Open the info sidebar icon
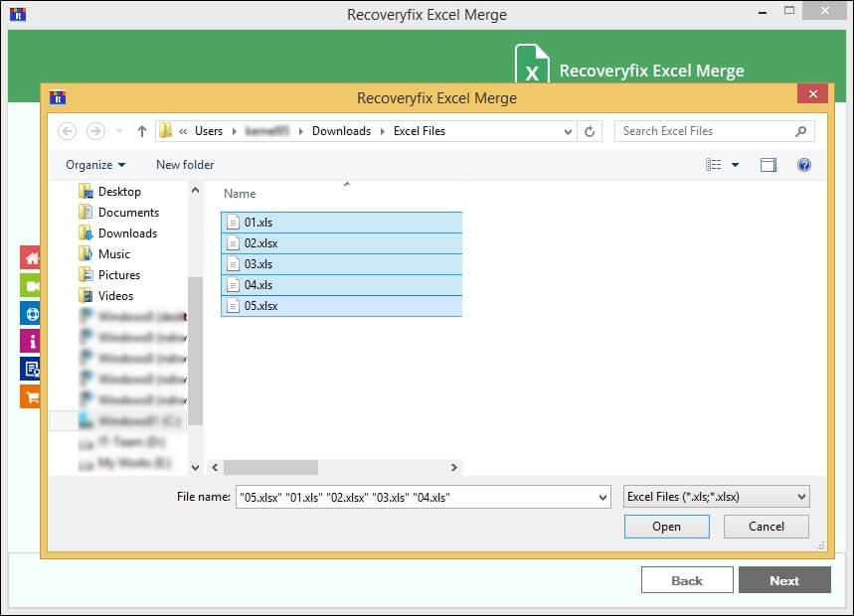854x616 pixels. coord(31,341)
